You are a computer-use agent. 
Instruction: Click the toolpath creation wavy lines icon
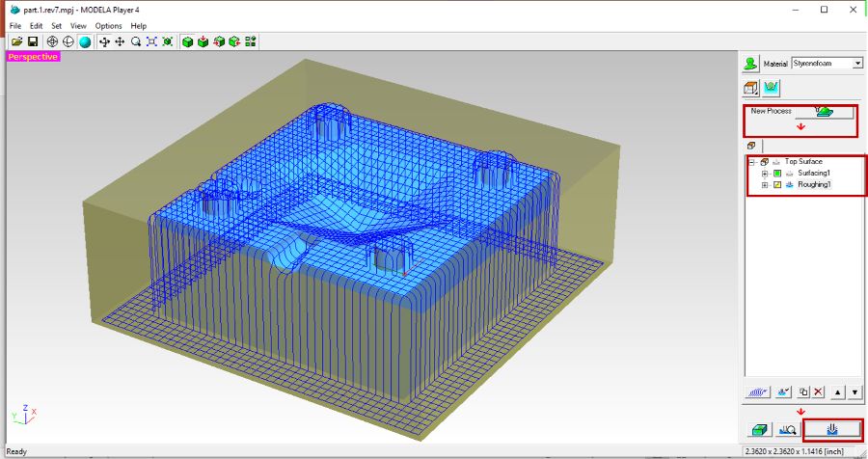pos(758,392)
